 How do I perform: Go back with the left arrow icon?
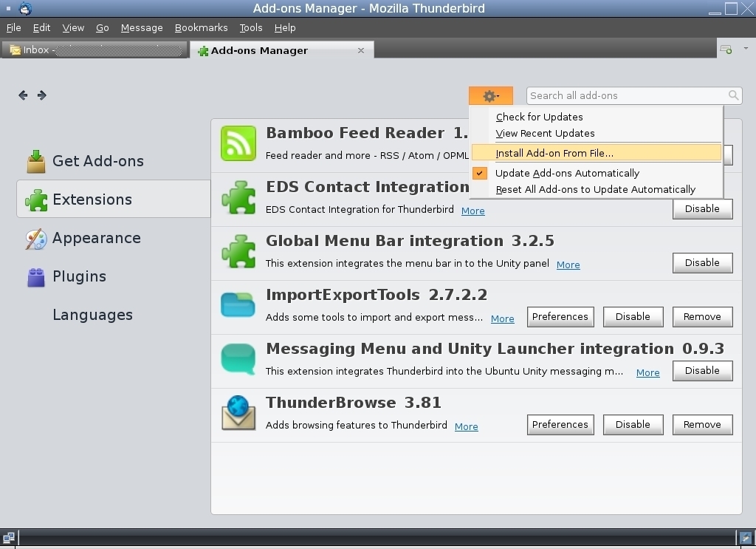click(23, 95)
